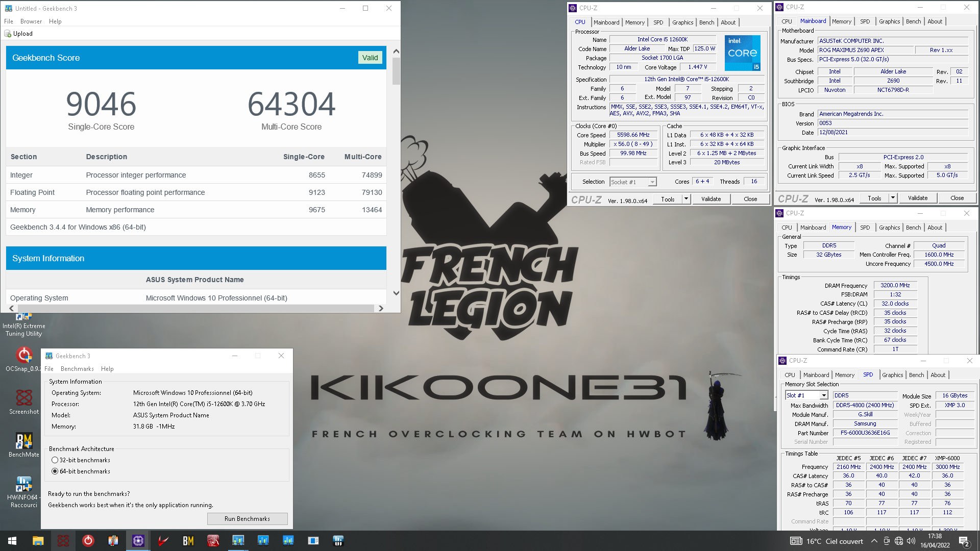Viewport: 980px width, 551px height.
Task: Open the File menu in the Untitled Geekbench window
Action: pyautogui.click(x=9, y=21)
